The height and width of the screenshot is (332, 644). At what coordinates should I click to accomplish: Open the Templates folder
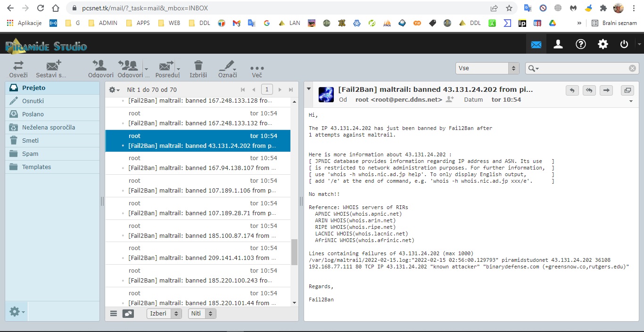click(x=52, y=167)
